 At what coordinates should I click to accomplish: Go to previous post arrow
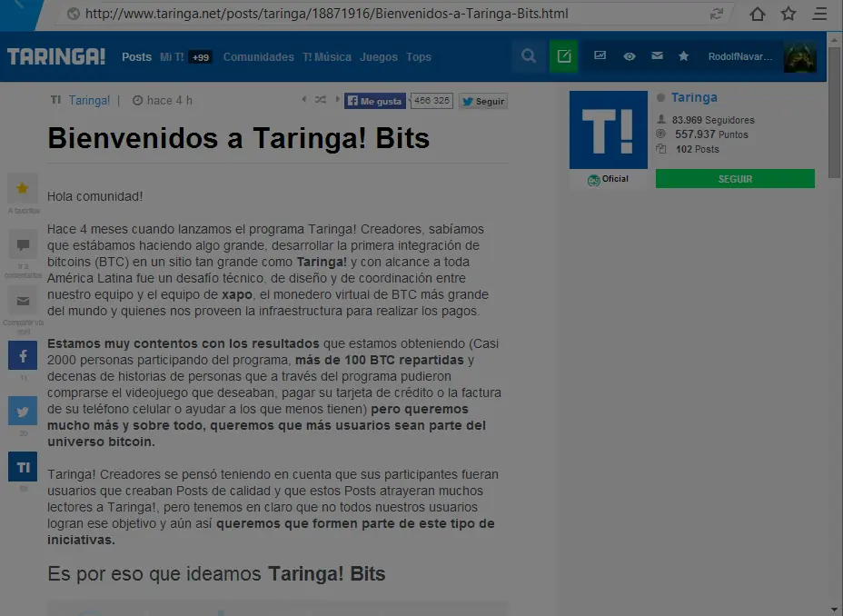[x=304, y=99]
